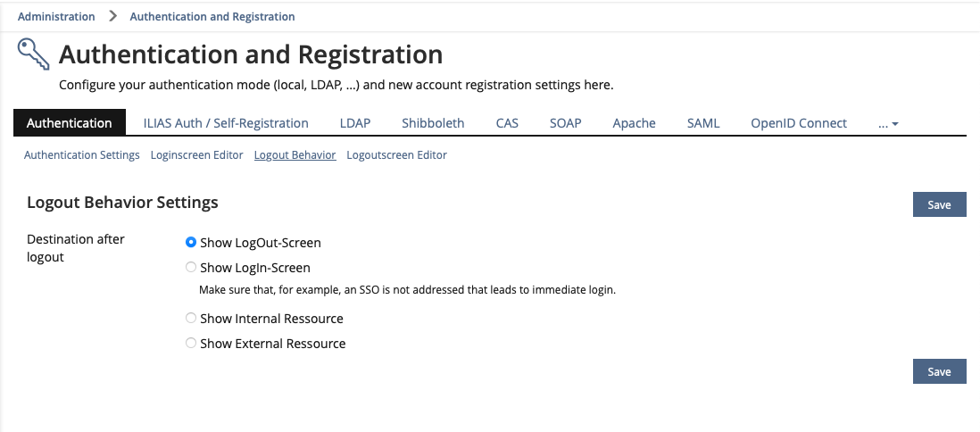Navigate to Administration in the breadcrumb

(x=56, y=17)
